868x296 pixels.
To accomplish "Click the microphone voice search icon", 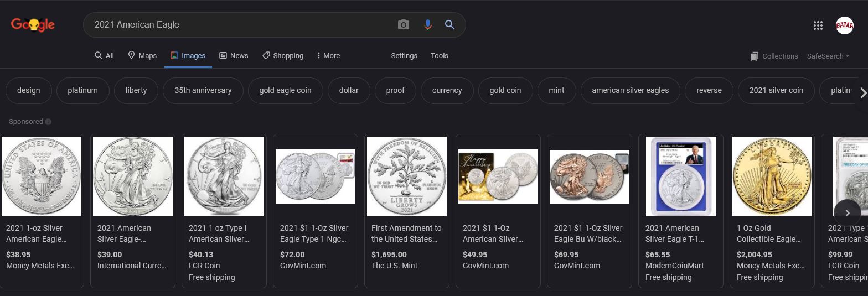I will click(x=427, y=25).
